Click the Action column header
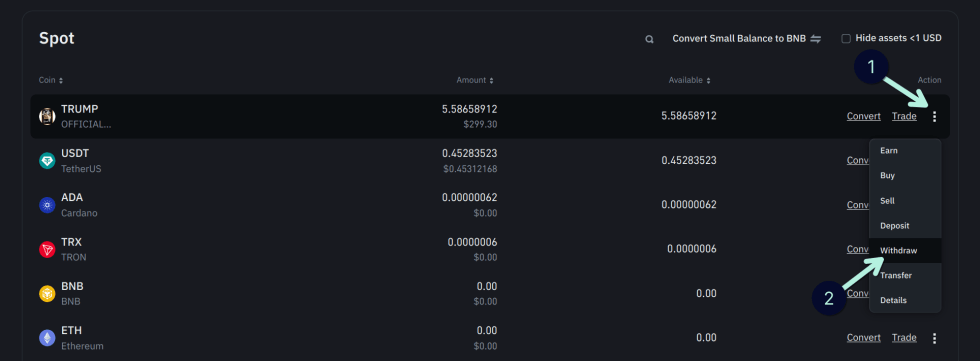This screenshot has height=361, width=980. (x=929, y=81)
